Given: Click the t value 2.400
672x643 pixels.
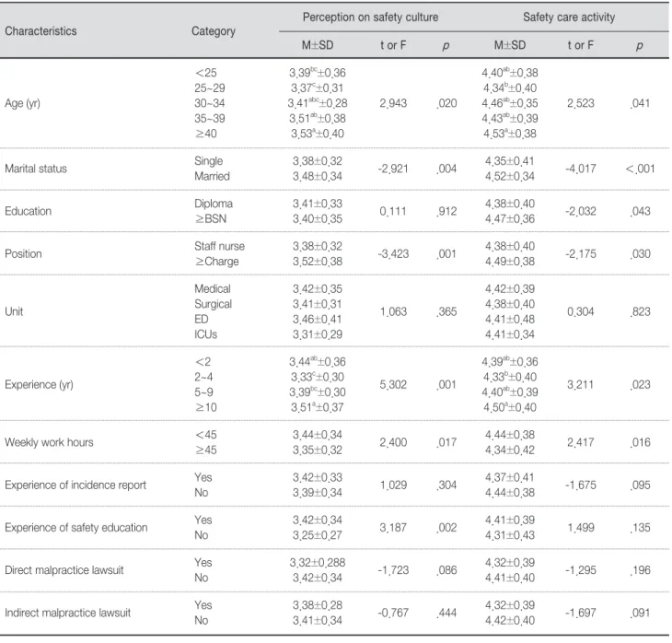Looking at the screenshot, I should tap(393, 442).
